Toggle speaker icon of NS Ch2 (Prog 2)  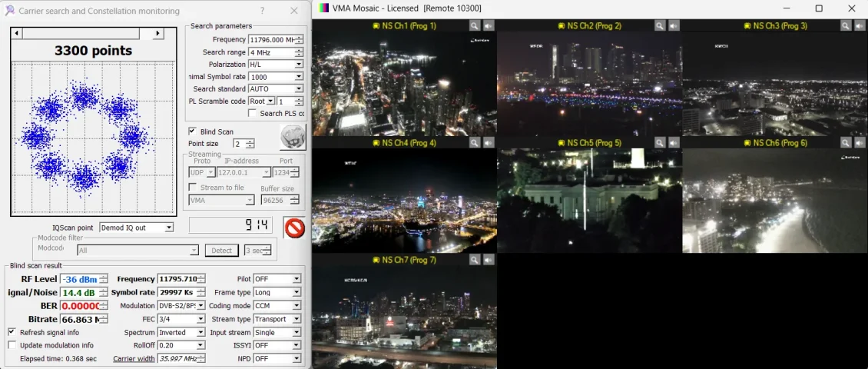pyautogui.click(x=673, y=25)
